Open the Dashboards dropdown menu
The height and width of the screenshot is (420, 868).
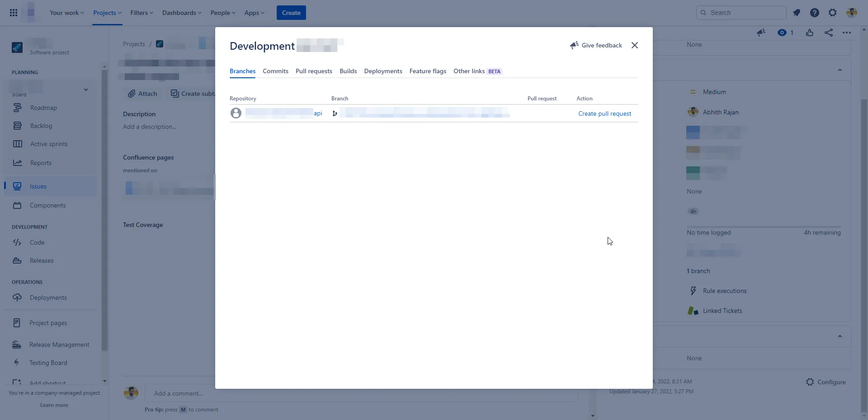pyautogui.click(x=182, y=13)
